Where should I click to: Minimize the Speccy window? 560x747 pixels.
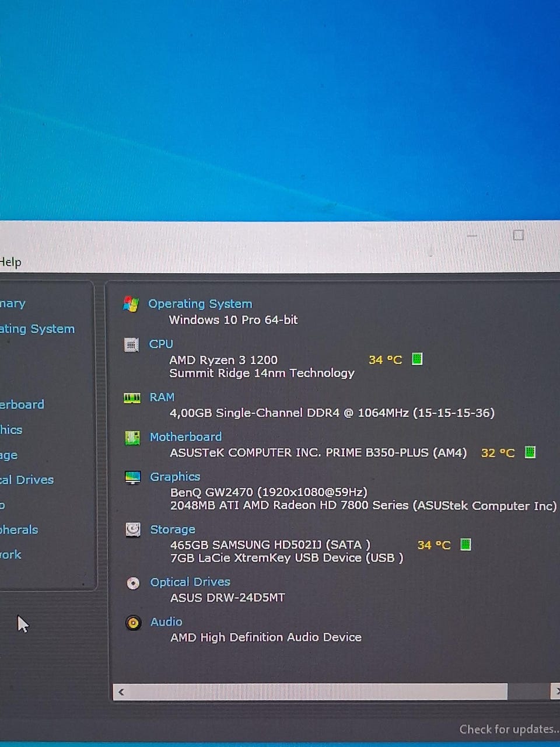click(x=473, y=236)
